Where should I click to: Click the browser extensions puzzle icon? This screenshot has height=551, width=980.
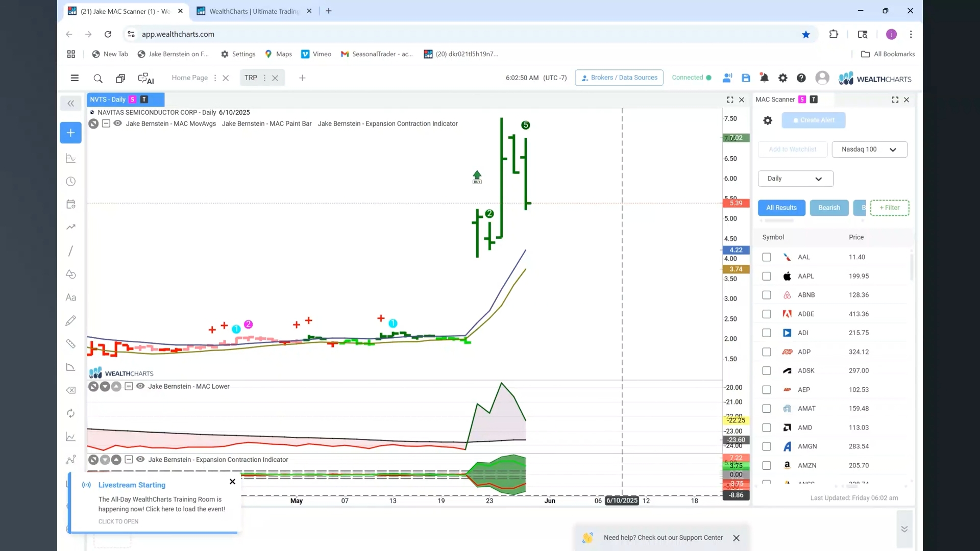point(834,34)
